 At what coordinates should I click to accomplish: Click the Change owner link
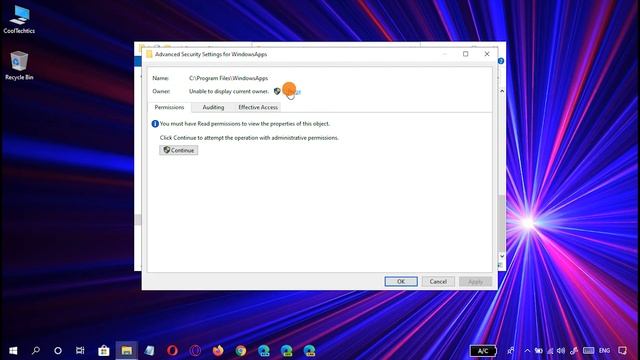click(293, 91)
